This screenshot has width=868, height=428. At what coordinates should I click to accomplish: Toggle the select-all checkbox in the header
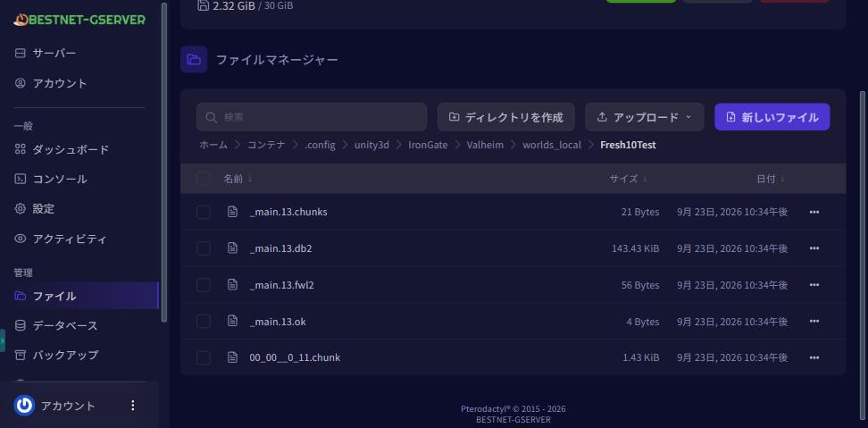click(x=204, y=179)
